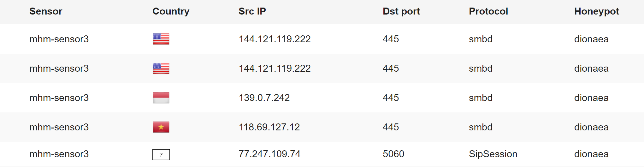Click dionaea in the SipSession row
This screenshot has height=167, width=644.
pos(591,154)
